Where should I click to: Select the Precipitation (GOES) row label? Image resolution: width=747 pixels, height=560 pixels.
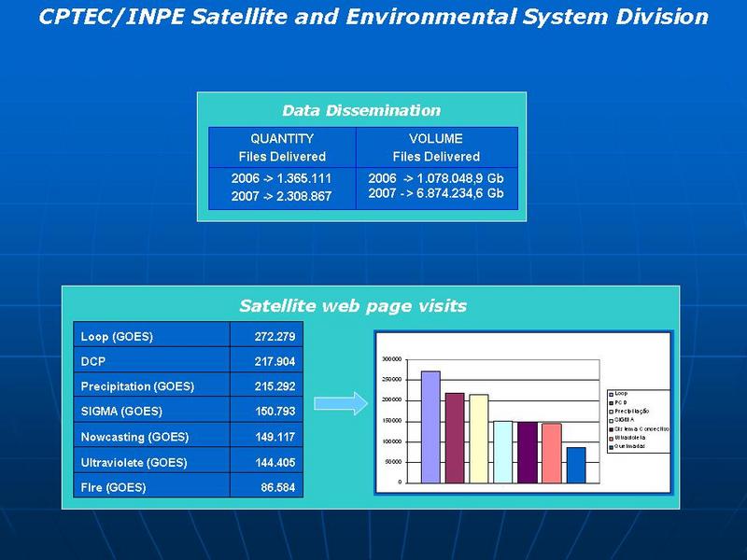[137, 386]
